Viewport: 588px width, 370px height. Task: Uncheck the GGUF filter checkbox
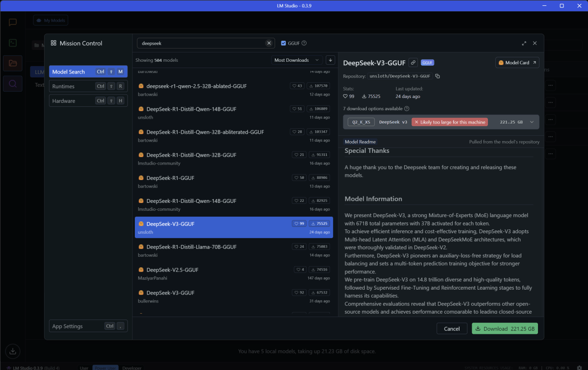[x=283, y=43]
